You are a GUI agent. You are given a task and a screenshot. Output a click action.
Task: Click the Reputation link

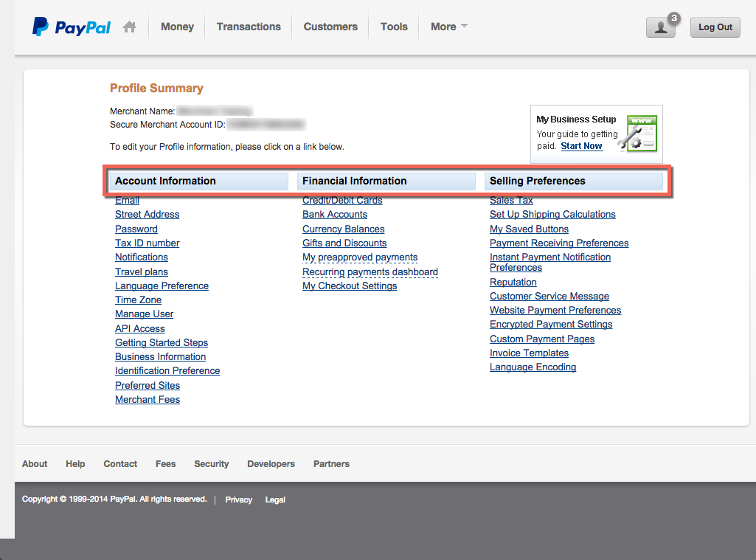coord(513,282)
